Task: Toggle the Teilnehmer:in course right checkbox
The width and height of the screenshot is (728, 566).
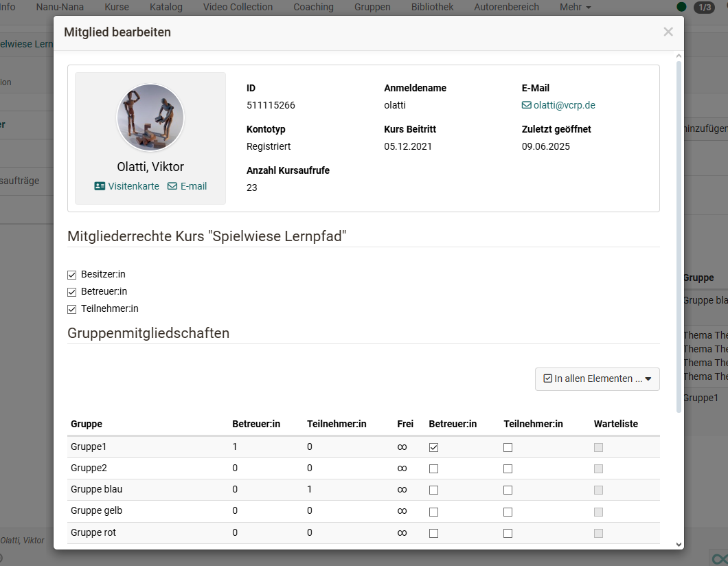Action: click(71, 309)
